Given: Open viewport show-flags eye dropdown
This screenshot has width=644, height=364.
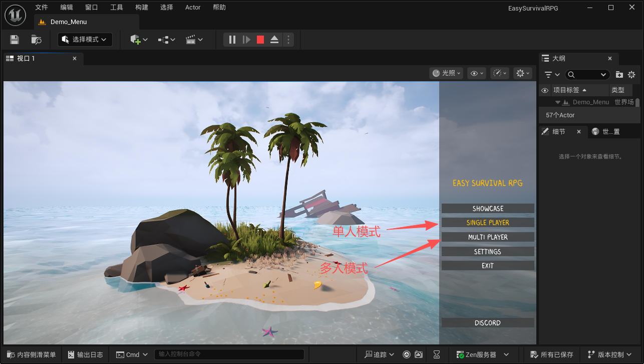Looking at the screenshot, I should 476,73.
